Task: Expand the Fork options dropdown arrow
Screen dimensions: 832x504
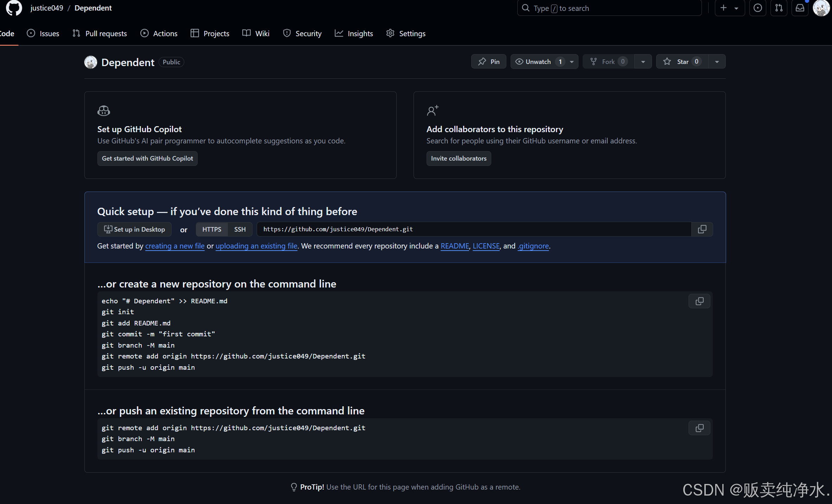Action: pos(643,62)
